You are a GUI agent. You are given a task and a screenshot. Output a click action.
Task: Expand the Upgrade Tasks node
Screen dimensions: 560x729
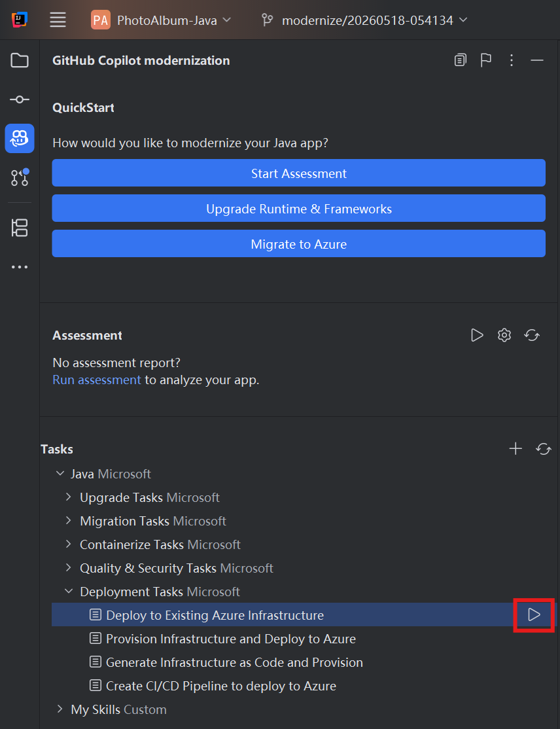click(68, 497)
